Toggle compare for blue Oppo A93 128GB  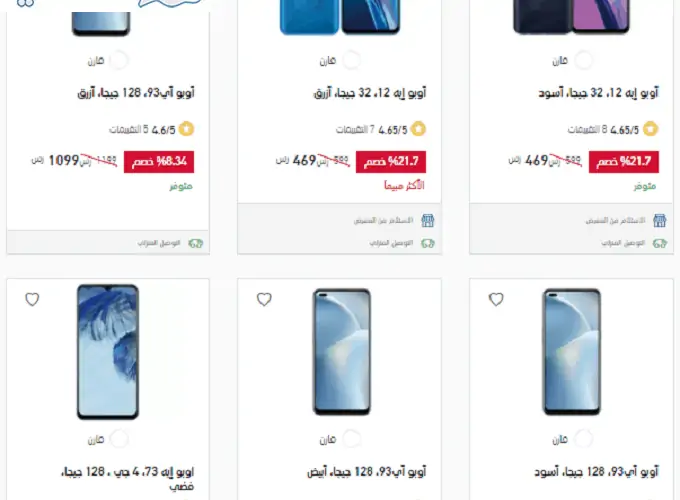click(x=118, y=60)
